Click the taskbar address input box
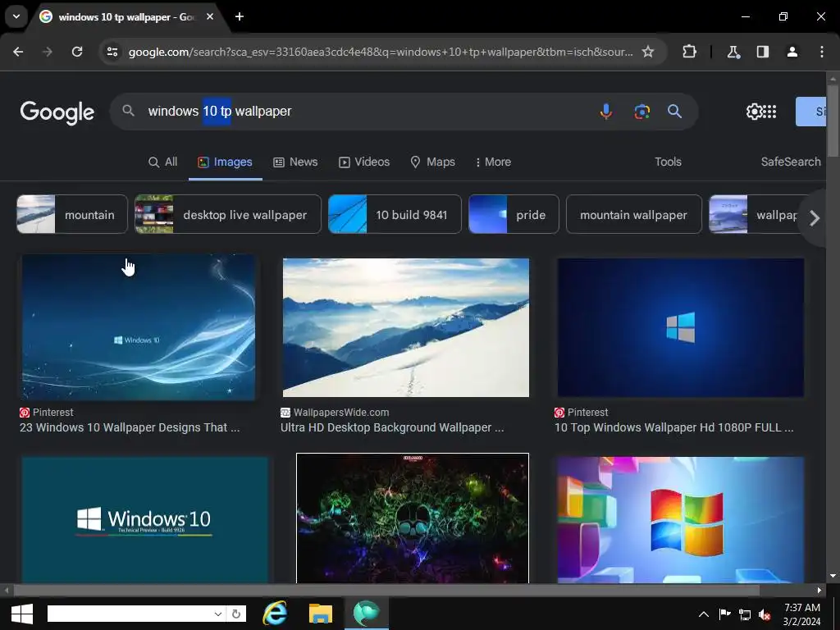 (129, 614)
